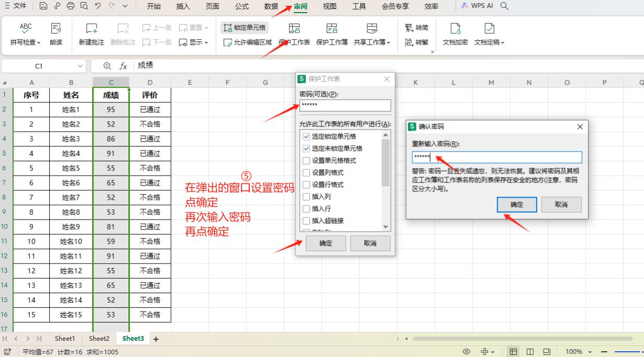Screen dimensions: 644x357
Task: Click the search magnifier in title bar
Action: [504, 6]
